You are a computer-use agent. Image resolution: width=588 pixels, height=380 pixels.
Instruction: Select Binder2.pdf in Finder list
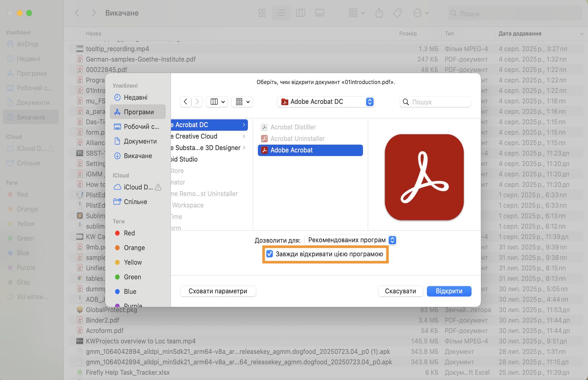[x=326, y=320]
